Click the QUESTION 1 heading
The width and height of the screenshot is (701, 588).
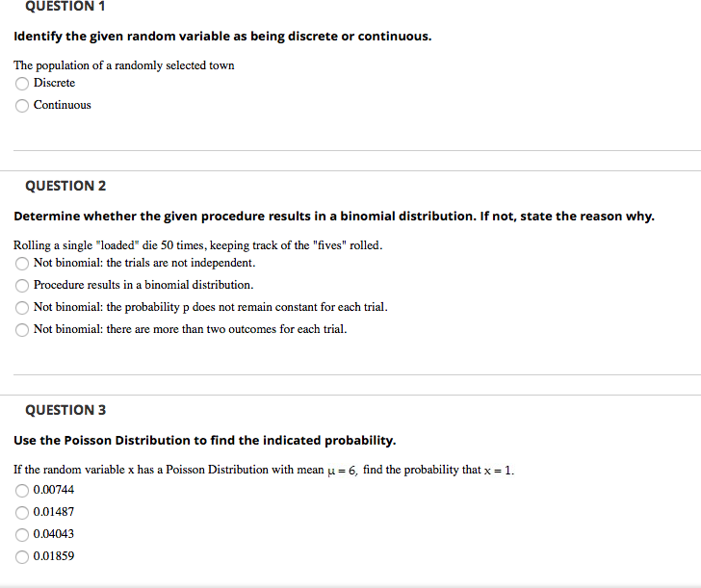(x=65, y=6)
